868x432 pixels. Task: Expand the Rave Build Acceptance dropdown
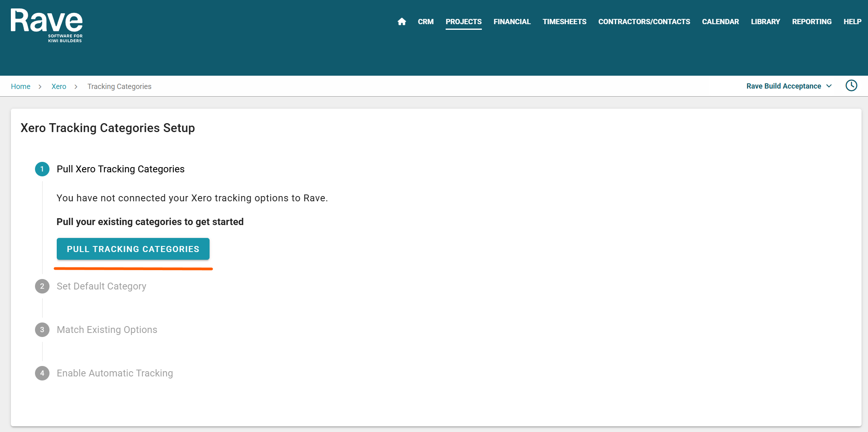pyautogui.click(x=789, y=86)
